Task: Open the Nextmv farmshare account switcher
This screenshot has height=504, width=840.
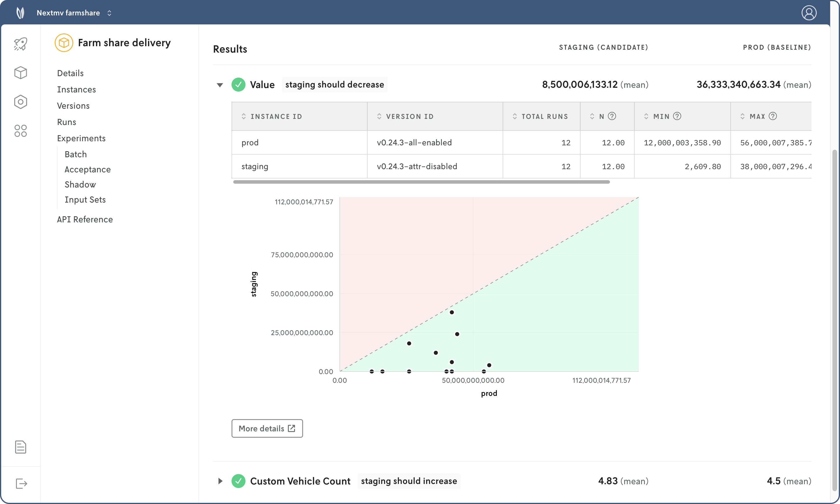Action: tap(74, 13)
